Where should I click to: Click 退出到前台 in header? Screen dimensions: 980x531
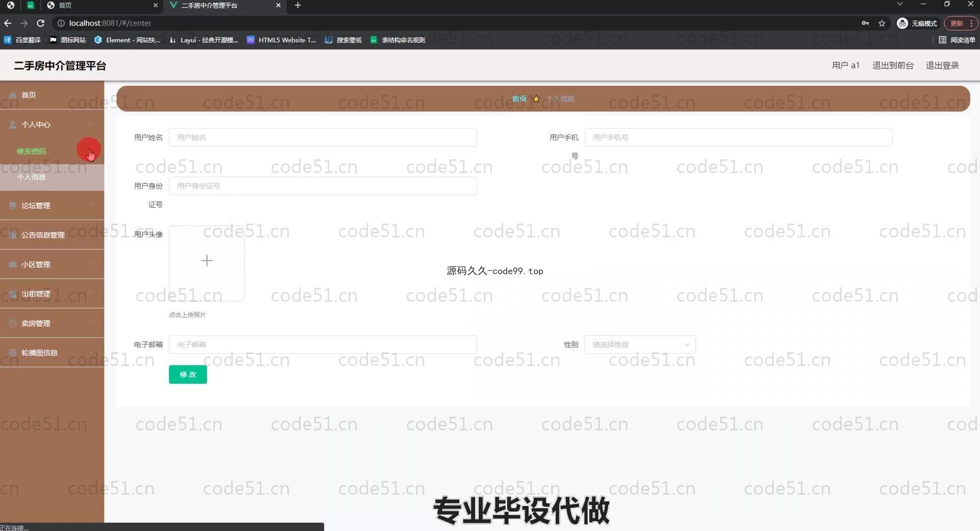[893, 65]
